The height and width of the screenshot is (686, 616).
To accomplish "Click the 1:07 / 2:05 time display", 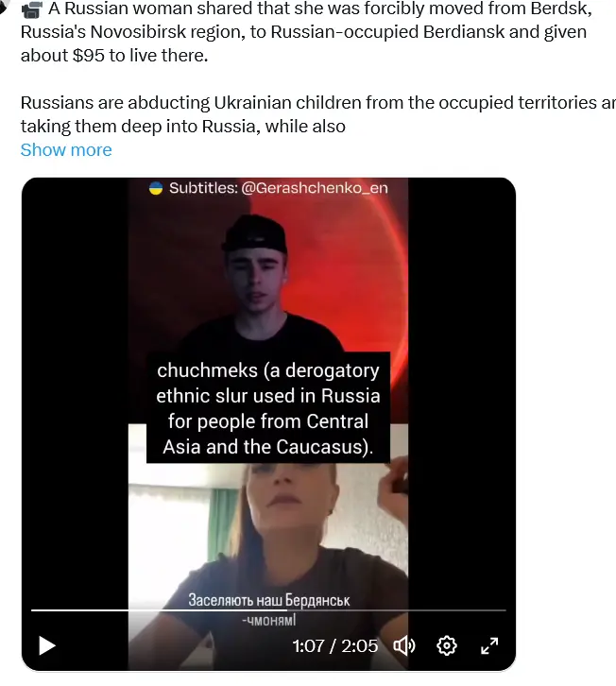I will (x=334, y=646).
